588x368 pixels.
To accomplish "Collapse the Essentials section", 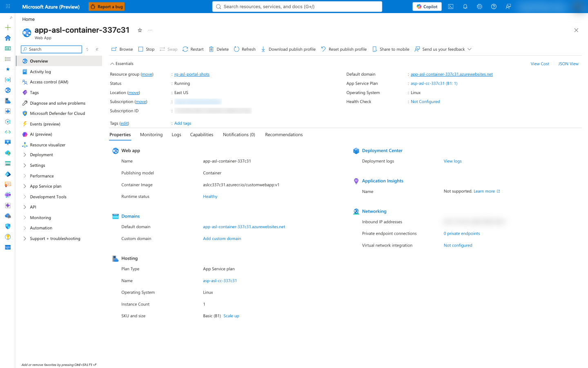I will coord(122,64).
